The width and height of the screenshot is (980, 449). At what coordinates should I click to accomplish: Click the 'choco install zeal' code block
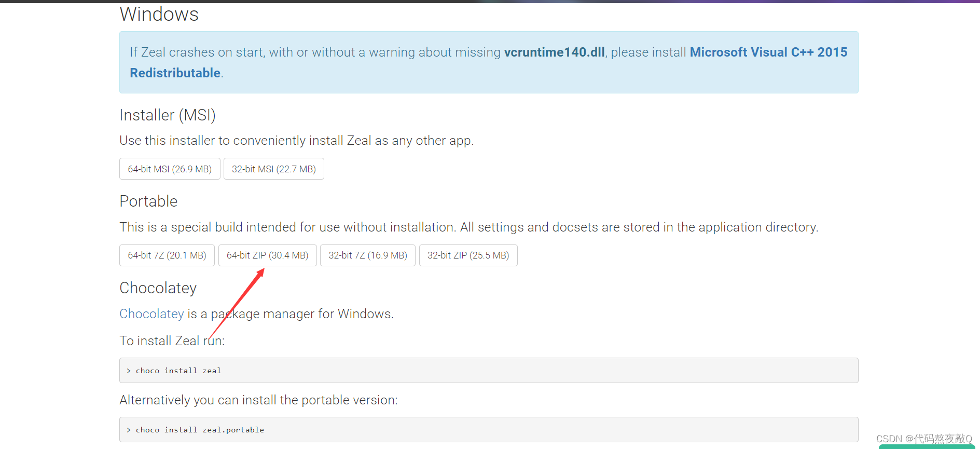[x=488, y=371]
